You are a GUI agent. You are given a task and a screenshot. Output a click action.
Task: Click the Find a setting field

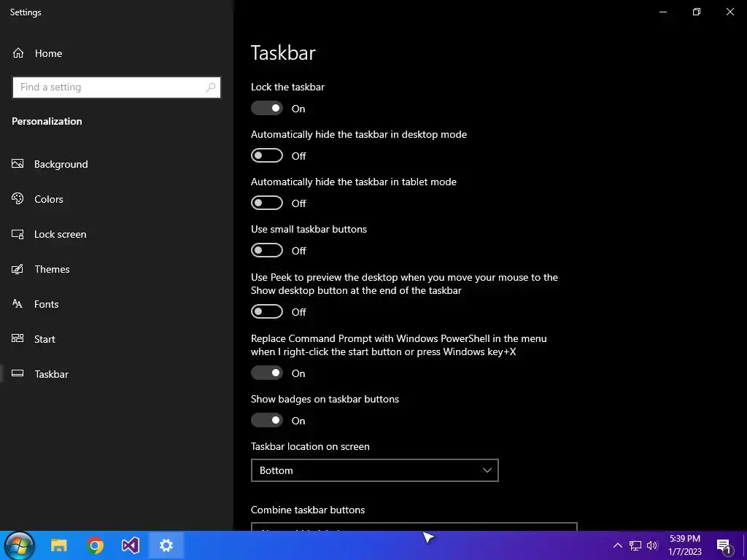[116, 87]
